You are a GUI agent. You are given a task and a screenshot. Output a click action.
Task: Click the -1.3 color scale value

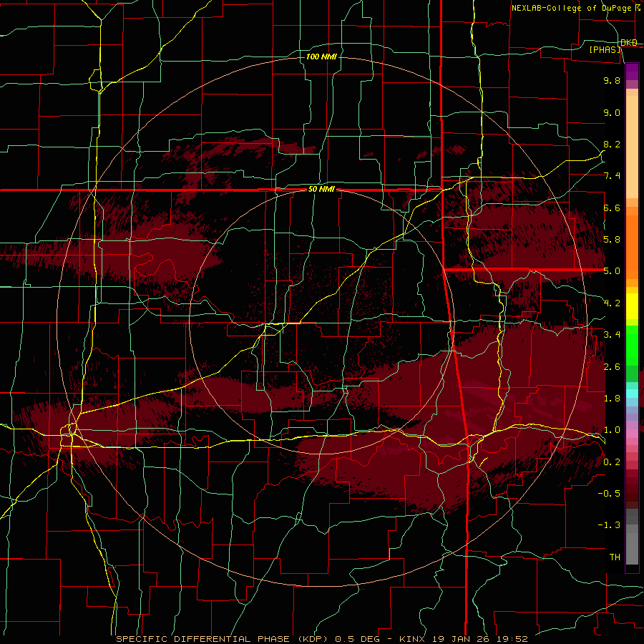pos(609,525)
